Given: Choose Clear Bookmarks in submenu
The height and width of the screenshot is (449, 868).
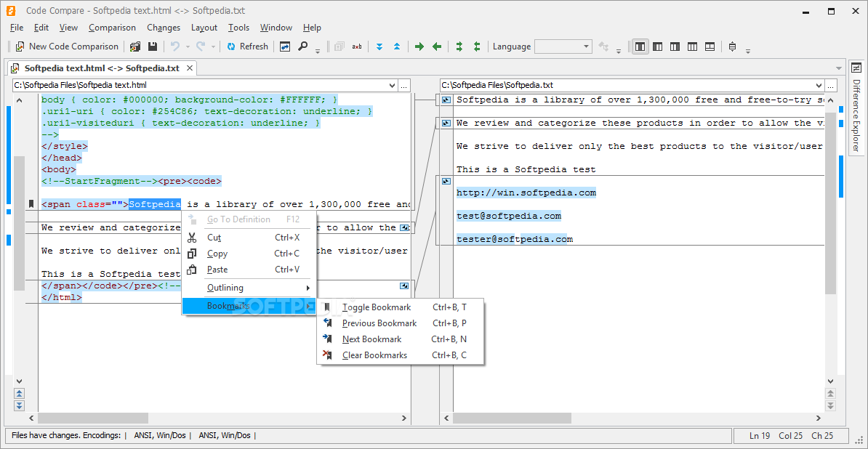Looking at the screenshot, I should coord(401,355).
